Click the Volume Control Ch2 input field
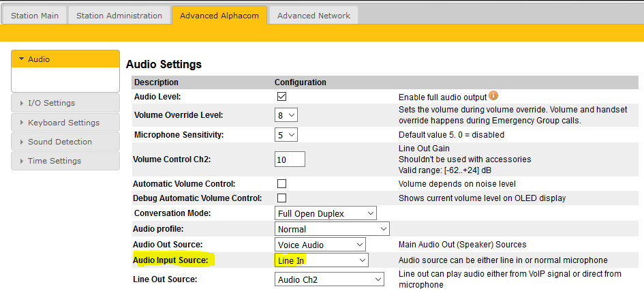The image size is (644, 291). click(x=290, y=159)
